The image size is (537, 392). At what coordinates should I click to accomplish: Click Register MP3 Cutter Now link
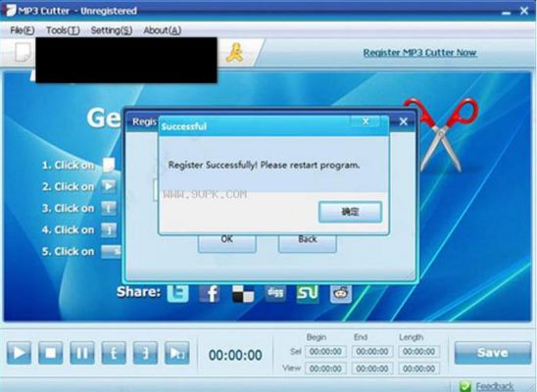click(x=419, y=52)
